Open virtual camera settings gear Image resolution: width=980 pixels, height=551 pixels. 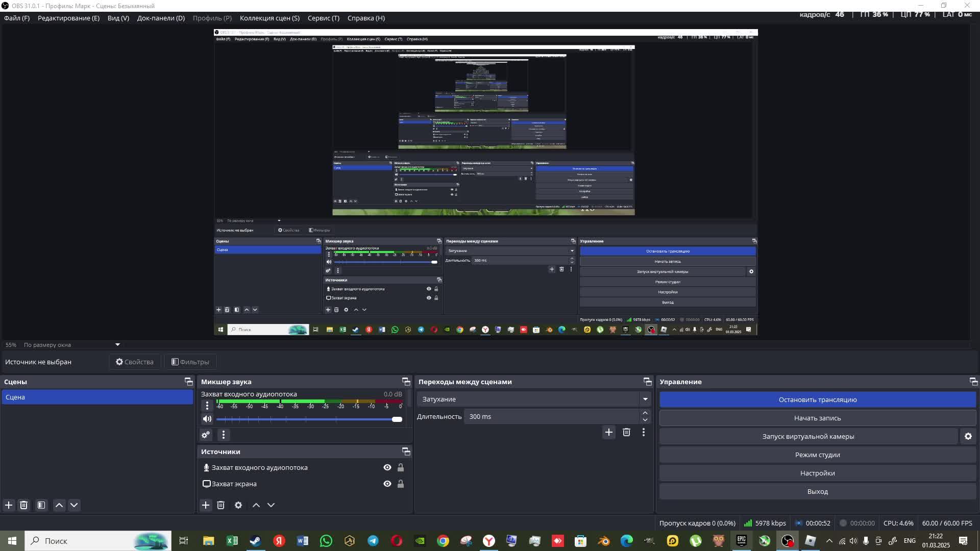coord(968,436)
